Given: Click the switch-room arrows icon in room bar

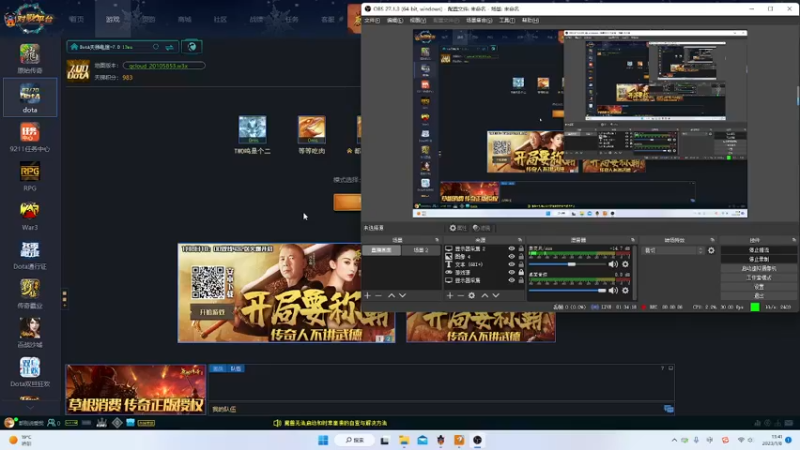Looking at the screenshot, I should click(169, 47).
